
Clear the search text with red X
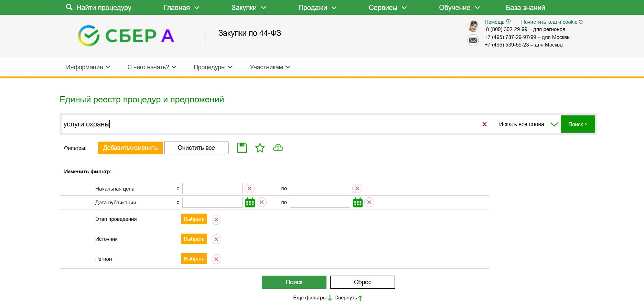[484, 124]
